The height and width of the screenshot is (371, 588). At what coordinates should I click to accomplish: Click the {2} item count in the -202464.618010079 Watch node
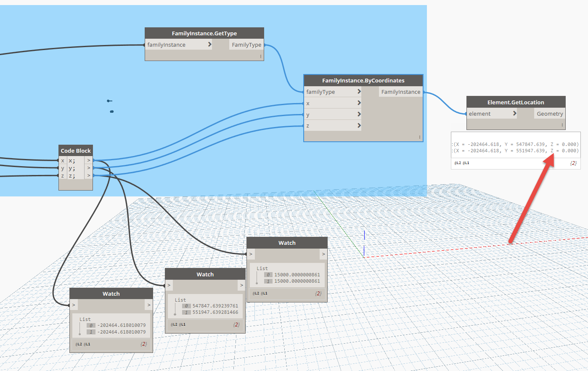144,344
